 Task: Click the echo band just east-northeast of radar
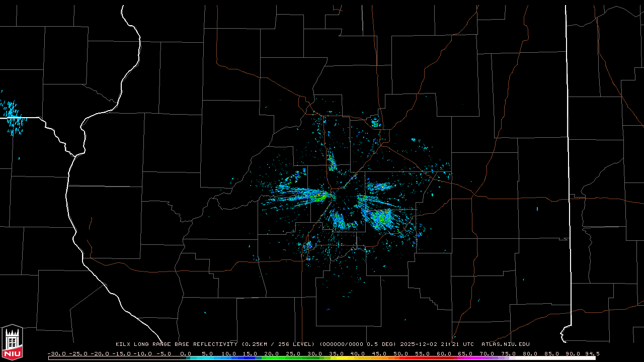[379, 187]
